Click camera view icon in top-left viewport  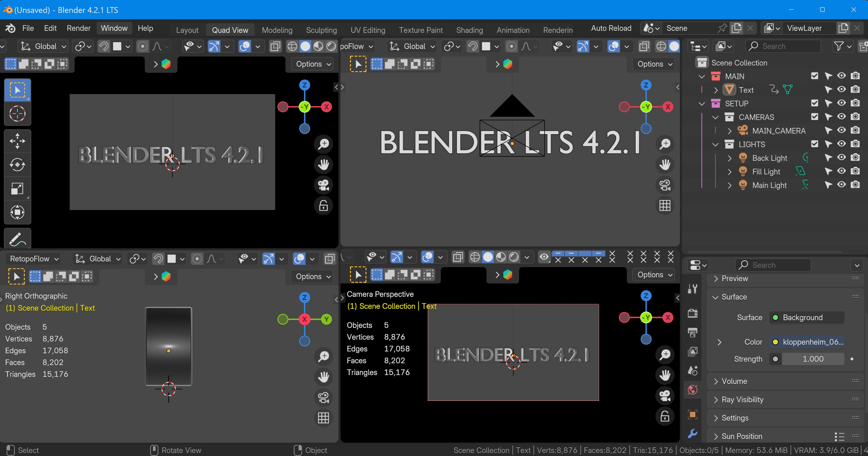tap(324, 185)
